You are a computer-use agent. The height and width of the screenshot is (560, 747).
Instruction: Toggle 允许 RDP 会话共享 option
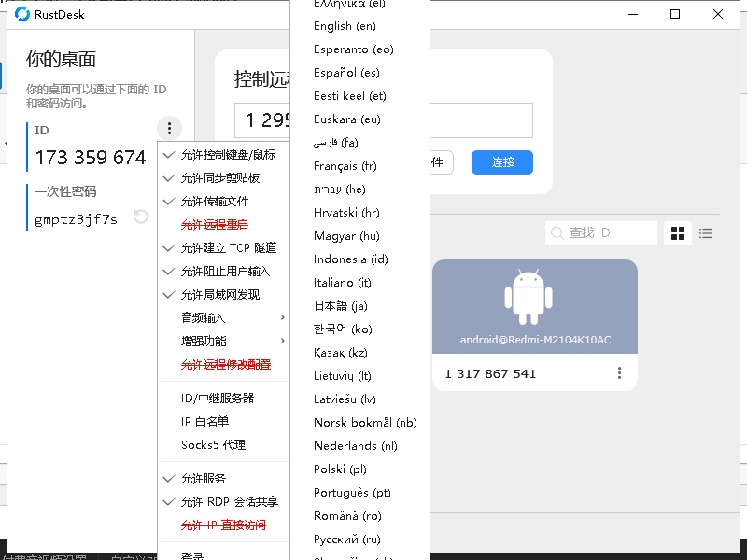[224, 502]
